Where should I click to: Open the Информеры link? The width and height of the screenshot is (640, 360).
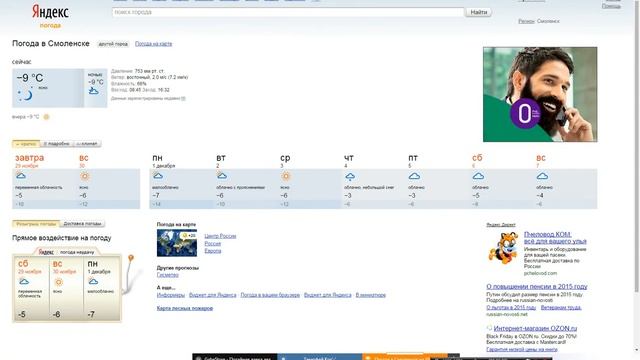click(x=171, y=295)
